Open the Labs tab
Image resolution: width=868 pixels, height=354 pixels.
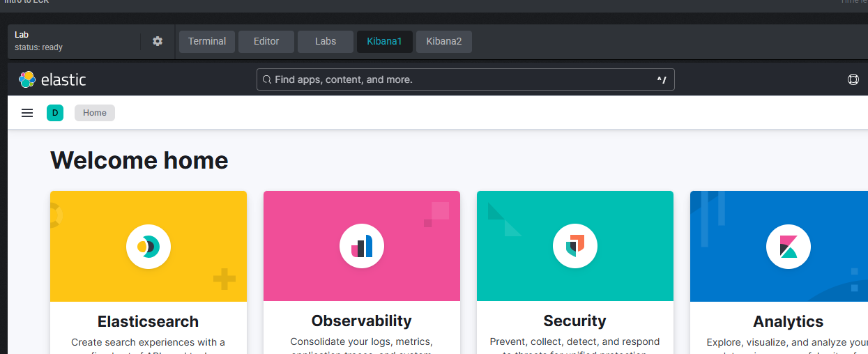(x=326, y=41)
